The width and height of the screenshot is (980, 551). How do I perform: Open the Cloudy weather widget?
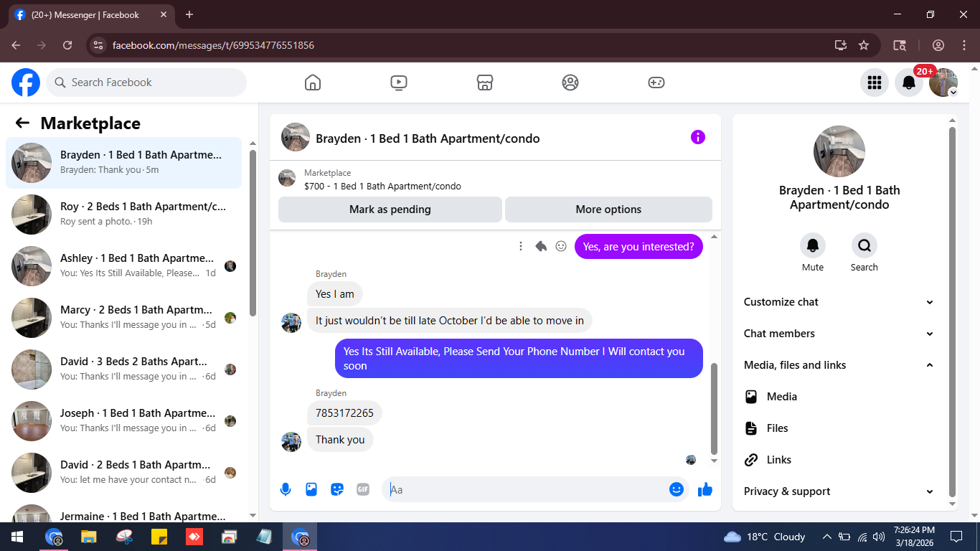coord(765,537)
